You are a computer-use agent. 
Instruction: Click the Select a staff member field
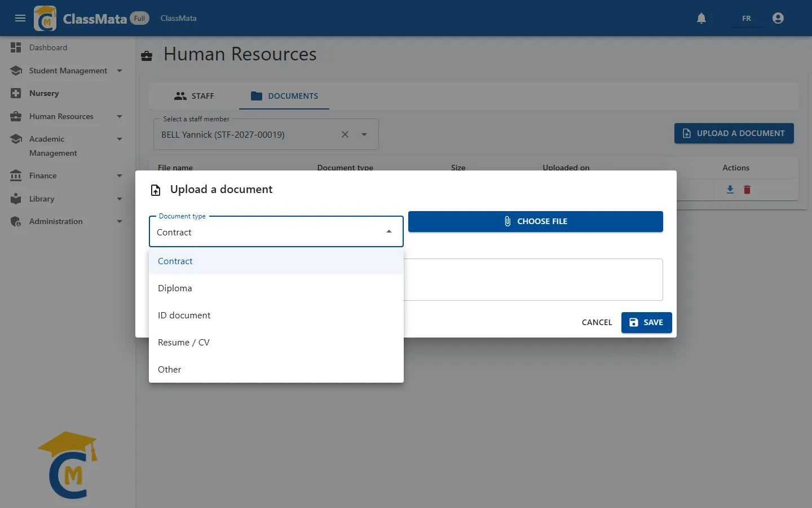pos(266,134)
